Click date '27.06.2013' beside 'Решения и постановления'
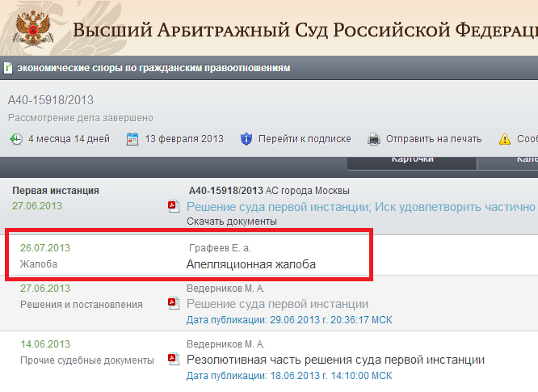 pyautogui.click(x=45, y=289)
